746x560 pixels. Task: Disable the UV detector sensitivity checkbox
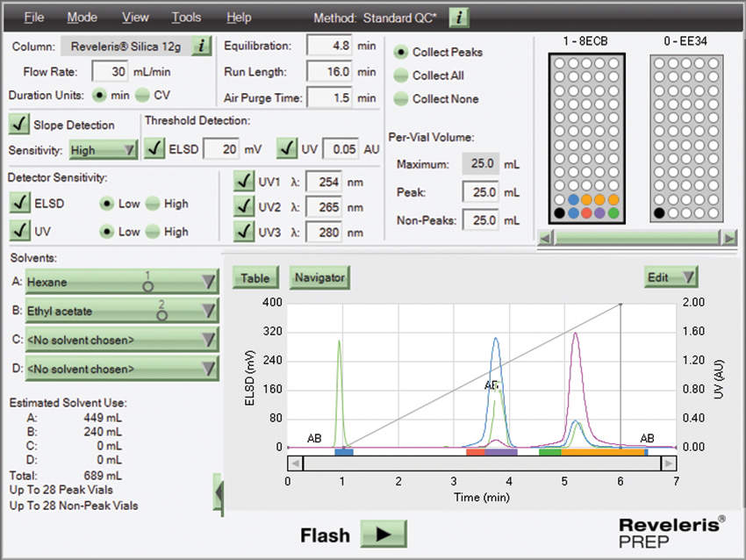19,231
